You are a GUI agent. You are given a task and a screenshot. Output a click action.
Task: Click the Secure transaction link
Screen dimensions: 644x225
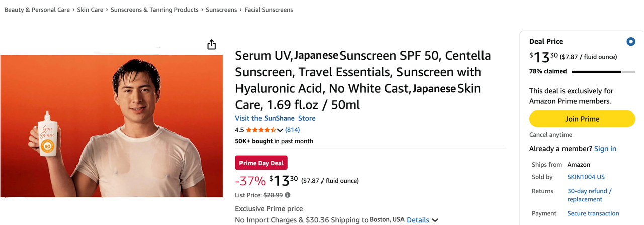[593, 213]
